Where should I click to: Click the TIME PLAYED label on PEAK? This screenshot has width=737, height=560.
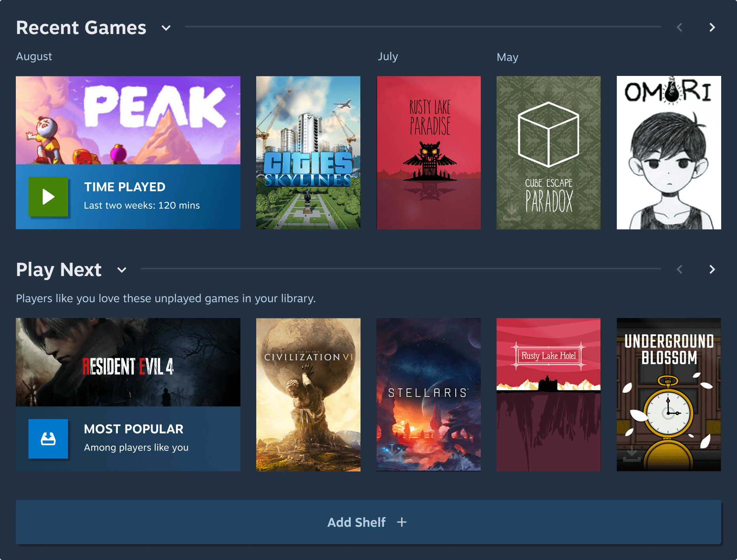[125, 187]
